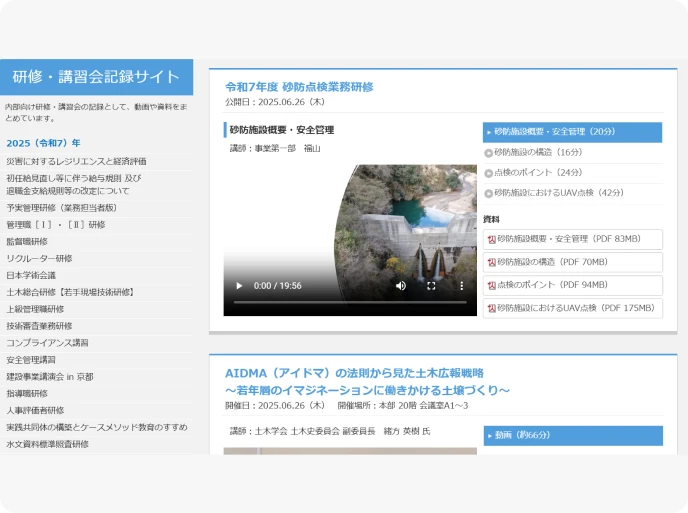Download 点検のポイント PDF 94MB
The image size is (688, 513).
click(573, 285)
